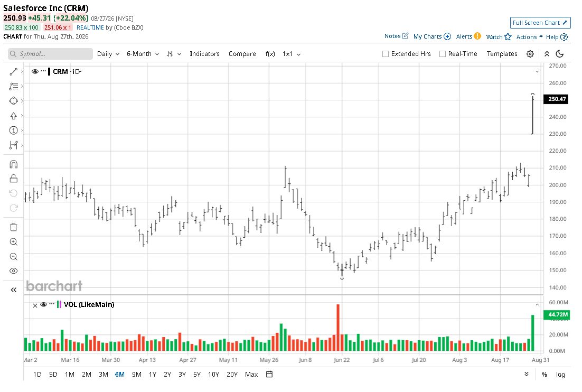
Task: Pick the numbered label annotation tool
Action: pyautogui.click(x=13, y=130)
